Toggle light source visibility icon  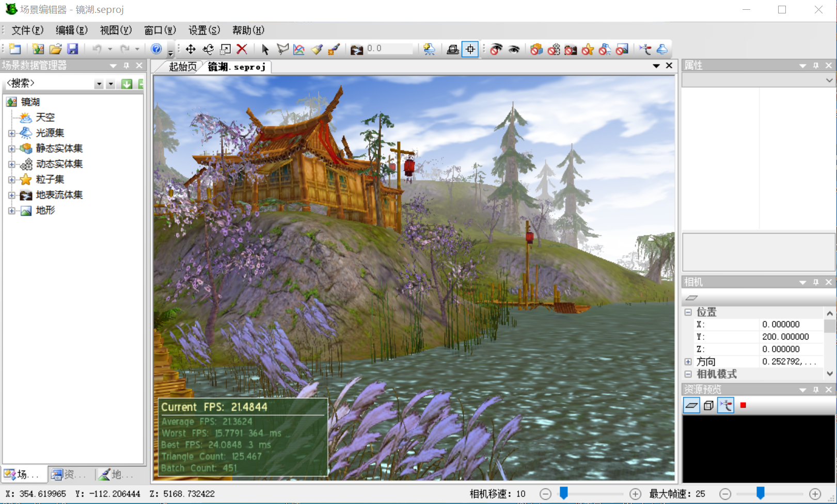(605, 49)
